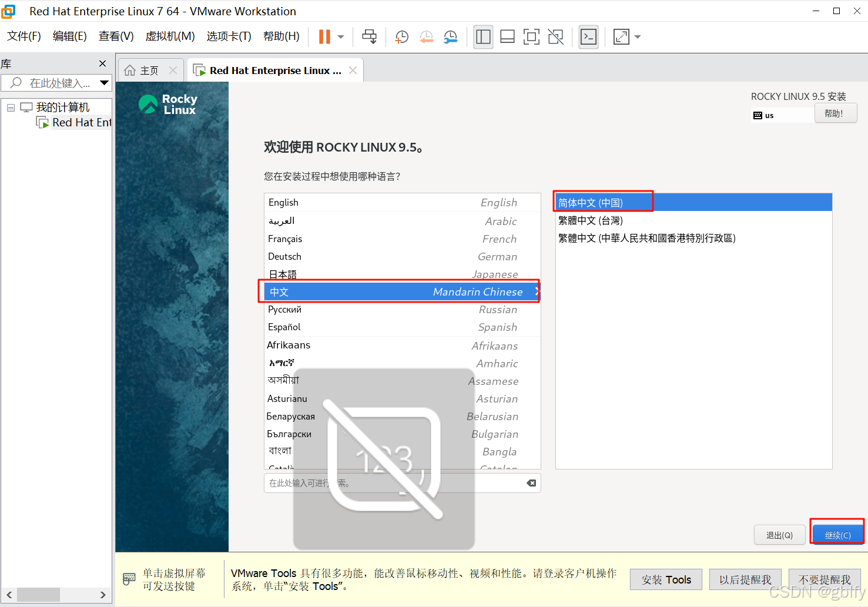The width and height of the screenshot is (868, 607).
Task: Open the 文件(F) menu
Action: point(24,36)
